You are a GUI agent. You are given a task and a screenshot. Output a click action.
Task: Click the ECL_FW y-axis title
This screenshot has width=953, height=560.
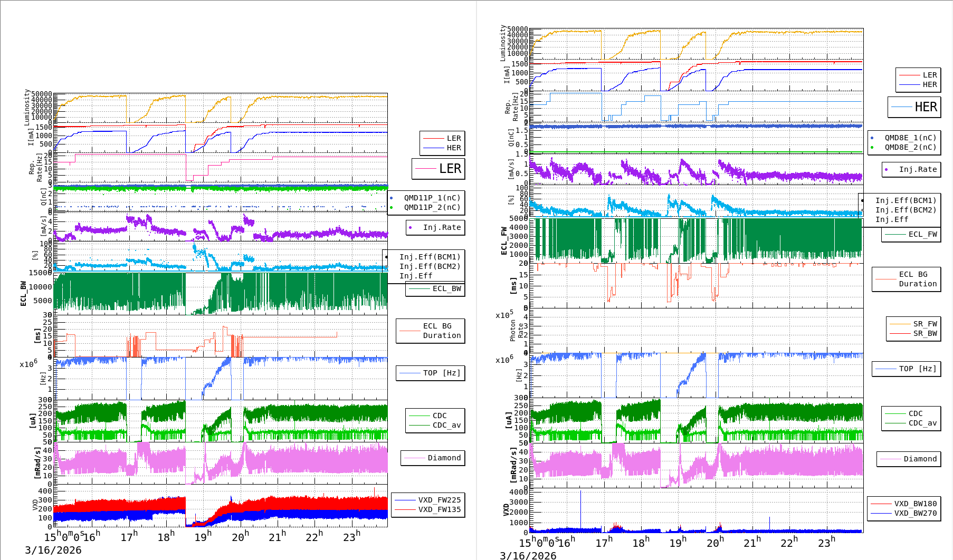[x=504, y=241]
